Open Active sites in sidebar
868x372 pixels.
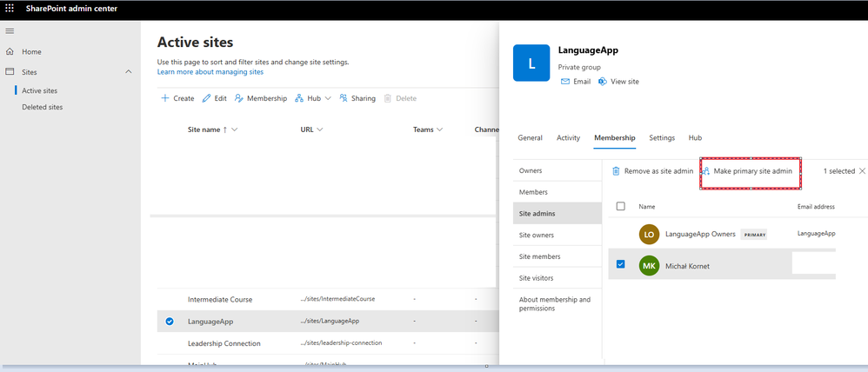pyautogui.click(x=40, y=90)
